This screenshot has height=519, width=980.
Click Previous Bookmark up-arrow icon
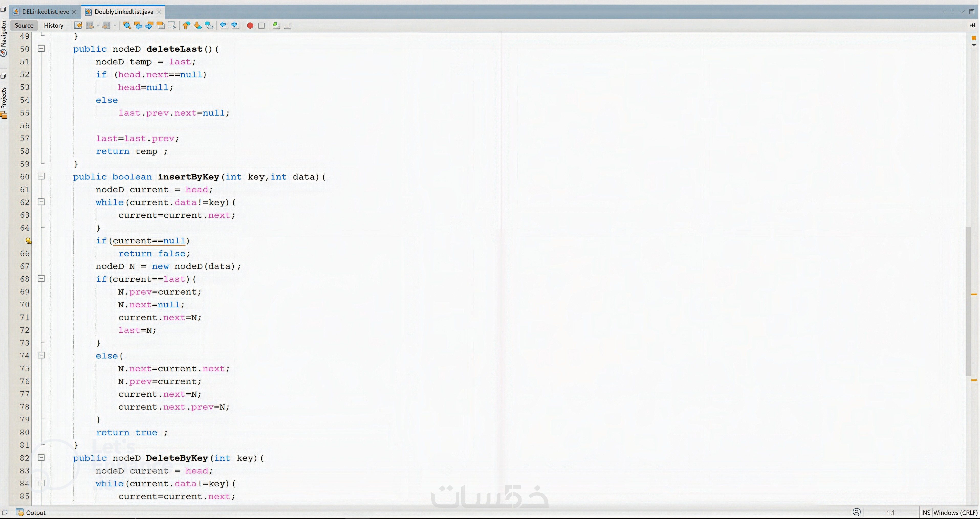186,26
